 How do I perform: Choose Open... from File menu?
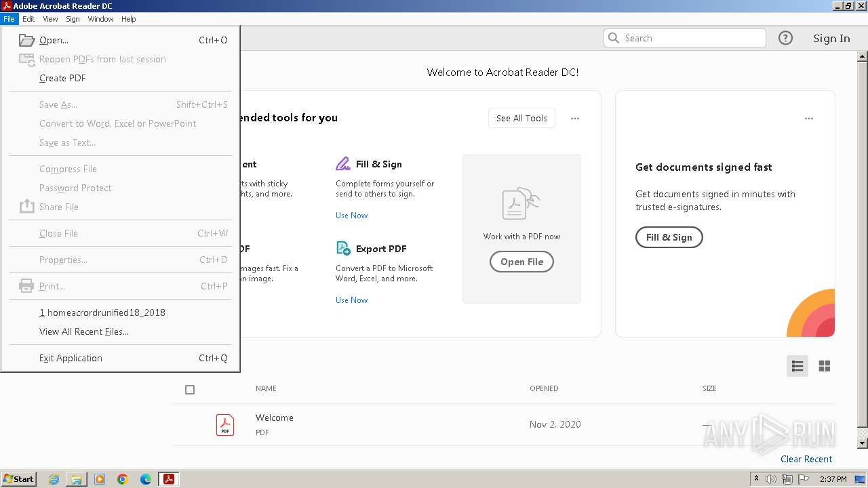coord(121,40)
